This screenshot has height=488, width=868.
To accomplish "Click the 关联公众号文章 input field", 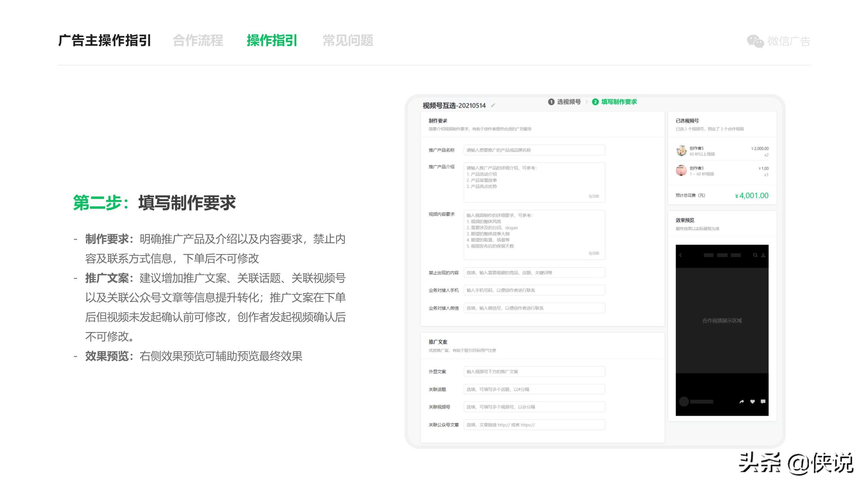I will click(x=534, y=425).
